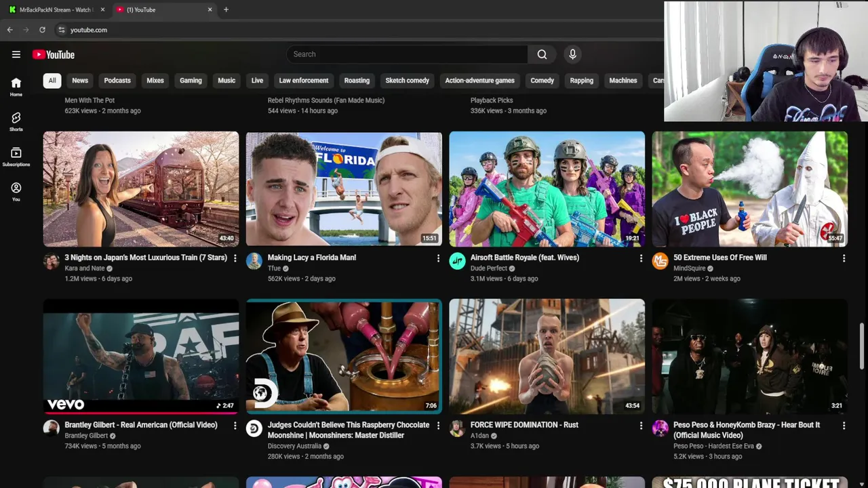The image size is (868, 488).
Task: Open the Discovery Australia channel avatar
Action: tap(254, 428)
